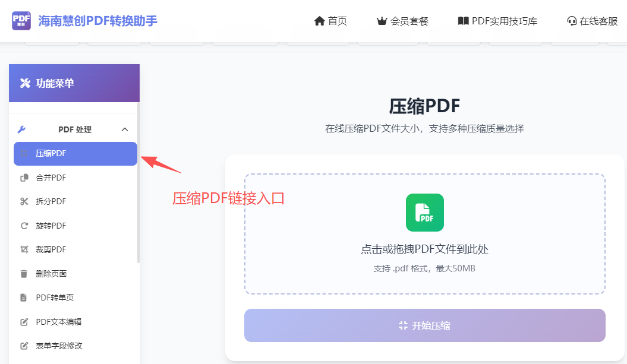This screenshot has width=627, height=364.
Task: Collapse the PDF 处理 section chevron
Action: pos(125,129)
